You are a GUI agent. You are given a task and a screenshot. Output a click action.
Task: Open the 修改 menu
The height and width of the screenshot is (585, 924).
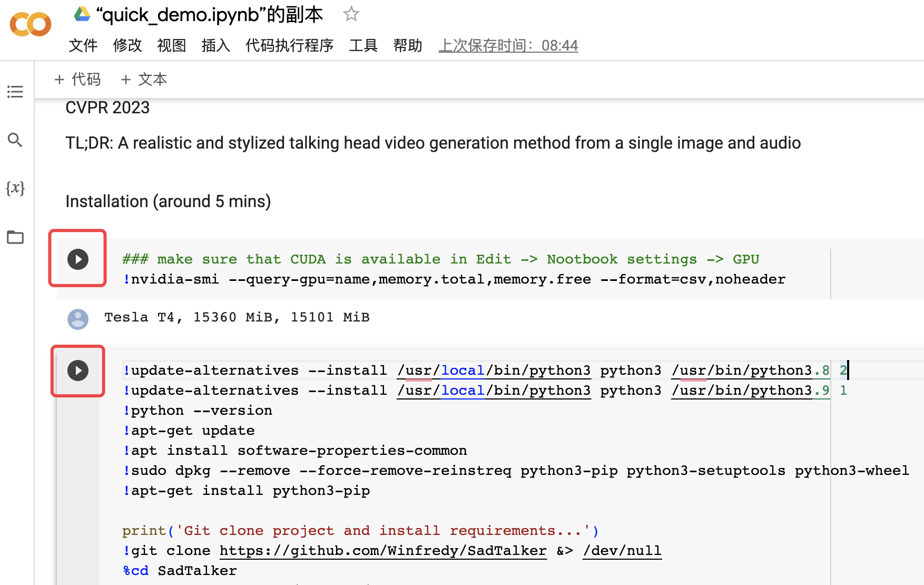tap(127, 45)
